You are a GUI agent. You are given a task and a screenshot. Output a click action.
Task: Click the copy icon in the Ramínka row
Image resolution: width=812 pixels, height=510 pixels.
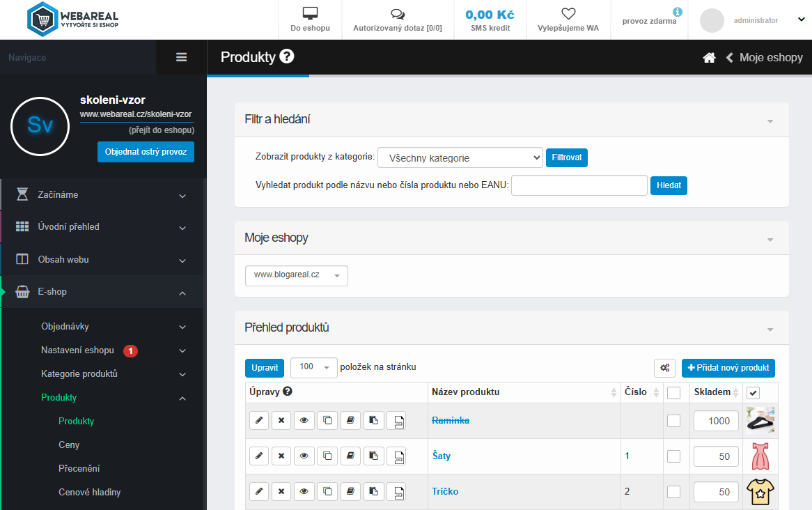[327, 421]
